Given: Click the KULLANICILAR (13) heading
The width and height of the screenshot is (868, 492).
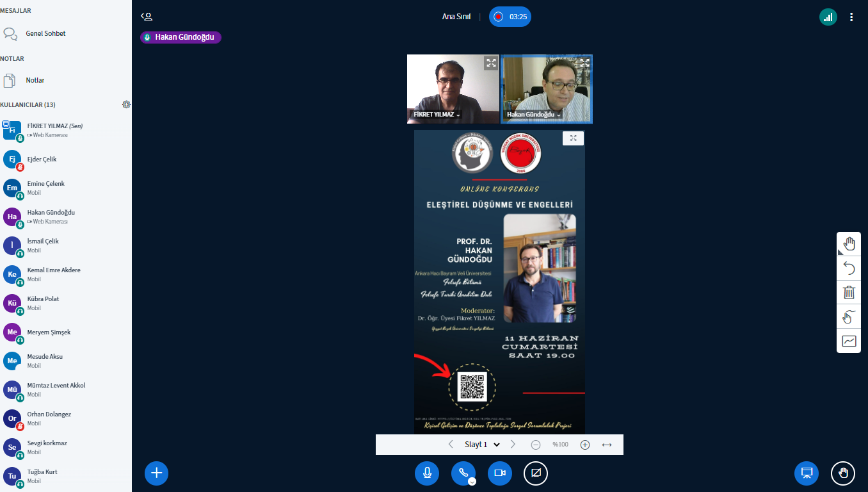Looking at the screenshot, I should click(x=28, y=104).
